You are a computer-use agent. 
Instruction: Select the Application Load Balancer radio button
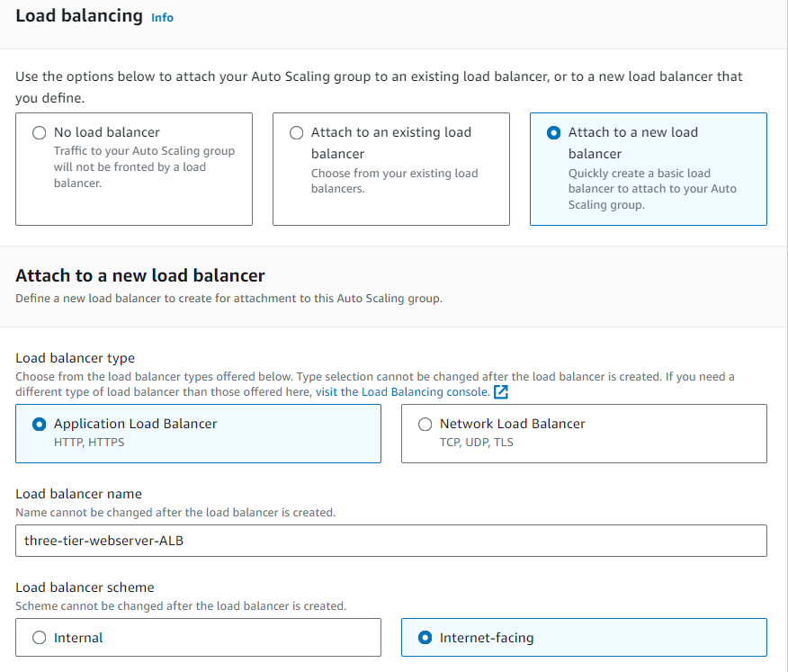tap(40, 425)
